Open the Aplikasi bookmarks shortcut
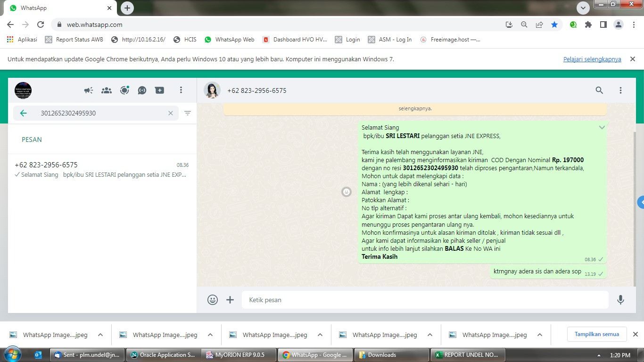 coord(22,40)
